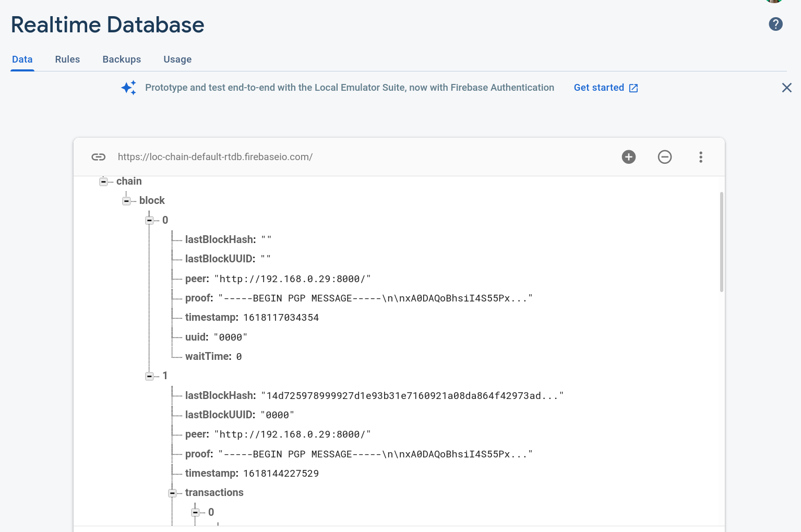The height and width of the screenshot is (532, 801).
Task: Click the peer URL value in block 1
Action: (x=292, y=434)
